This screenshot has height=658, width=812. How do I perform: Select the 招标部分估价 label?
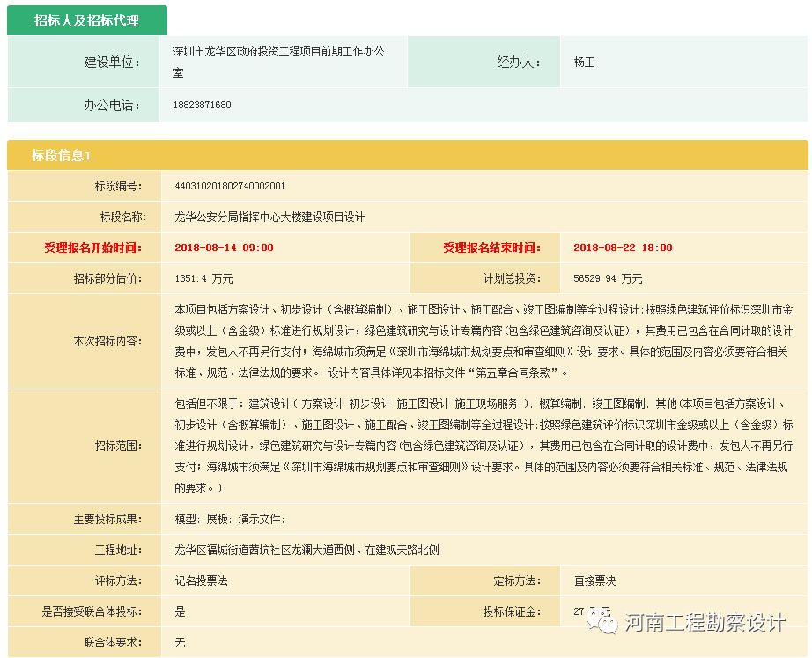pyautogui.click(x=107, y=278)
